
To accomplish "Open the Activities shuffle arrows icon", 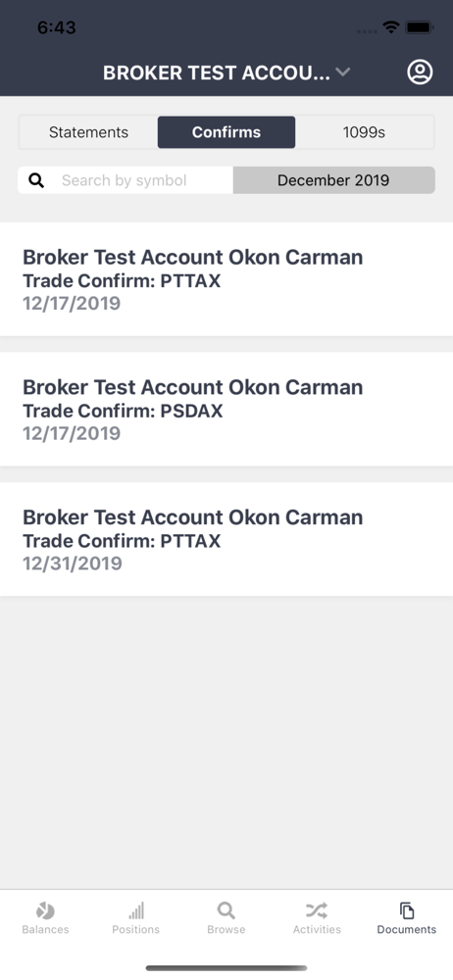I will click(317, 910).
